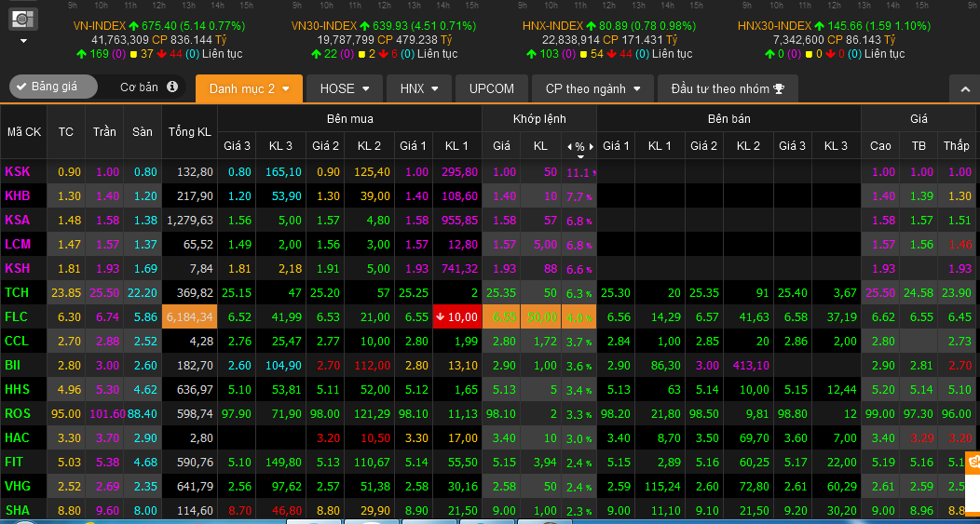The image size is (980, 524).
Task: Click the right arrow beside the % header
Action: 591,147
